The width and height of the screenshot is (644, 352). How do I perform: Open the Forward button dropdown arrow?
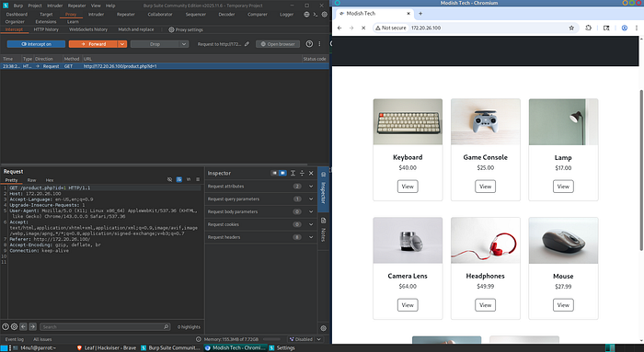(122, 44)
